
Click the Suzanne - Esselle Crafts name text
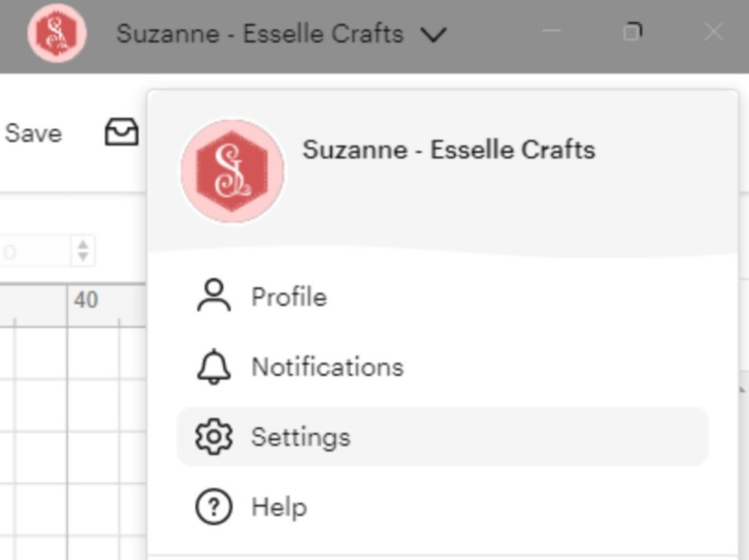[449, 150]
